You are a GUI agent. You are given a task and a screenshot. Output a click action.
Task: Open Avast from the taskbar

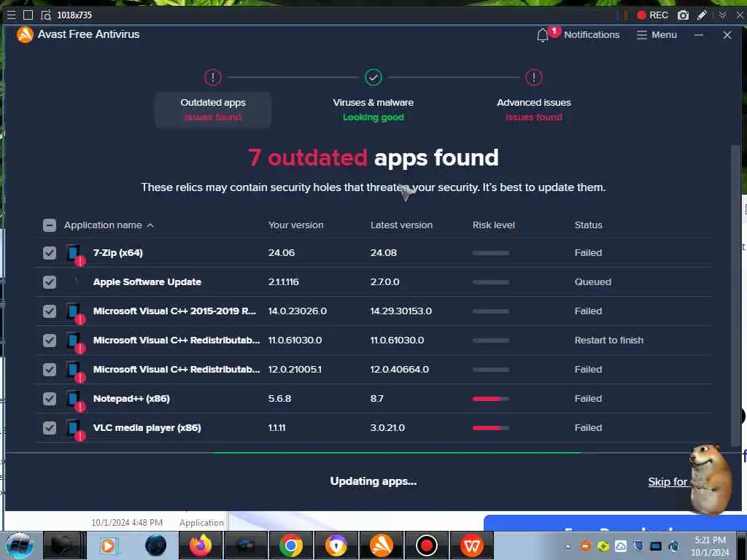click(x=381, y=545)
